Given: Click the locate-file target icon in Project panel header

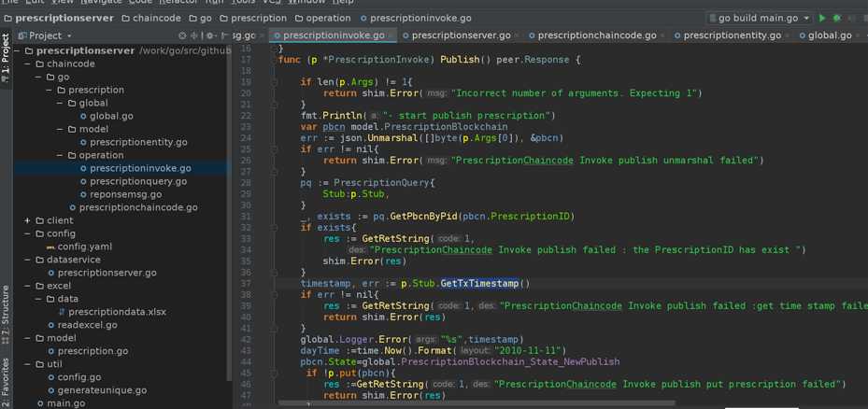Looking at the screenshot, I should pyautogui.click(x=183, y=35).
